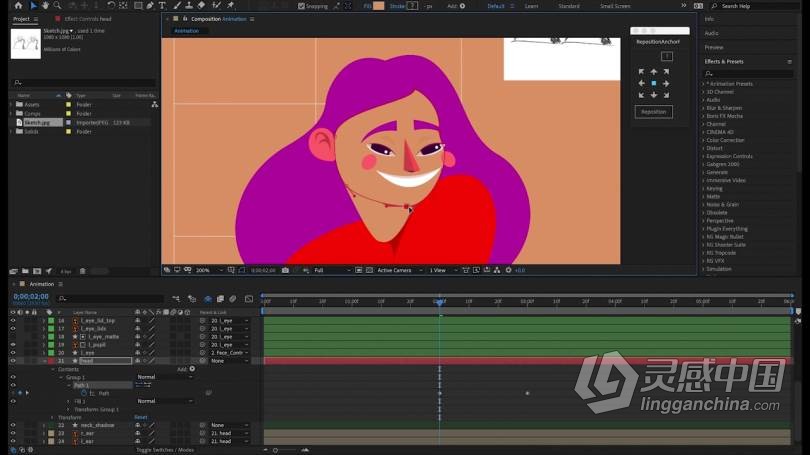Hide the l_pupil layer

13,344
